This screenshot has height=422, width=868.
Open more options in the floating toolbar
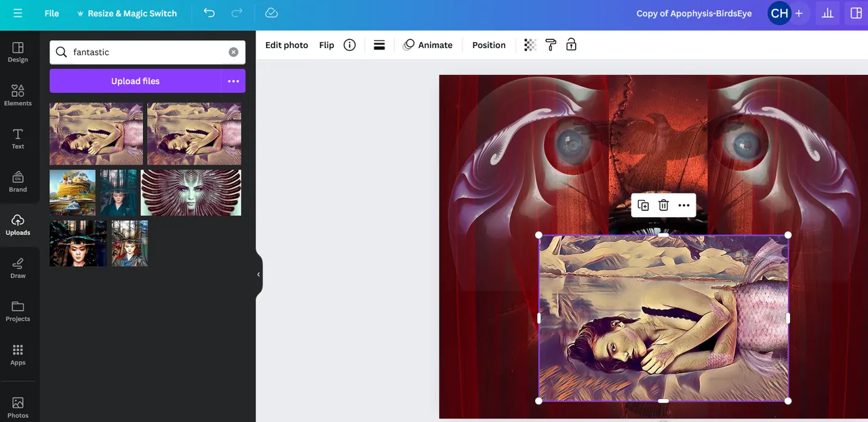point(684,205)
